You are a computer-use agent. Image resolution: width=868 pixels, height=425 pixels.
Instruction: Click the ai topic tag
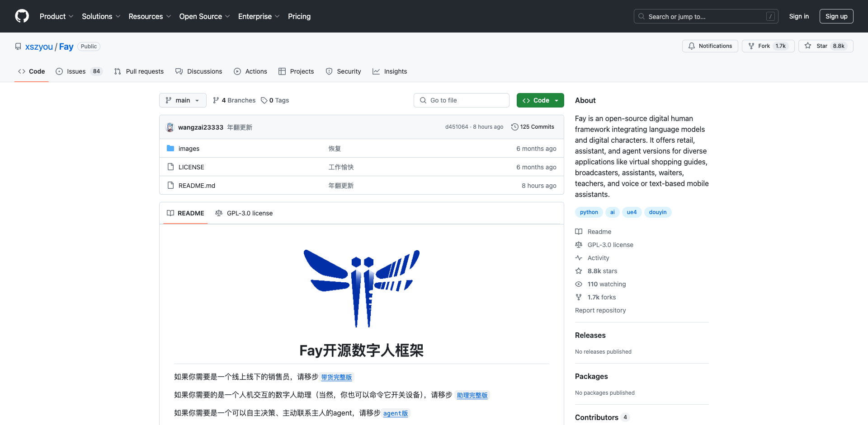612,212
